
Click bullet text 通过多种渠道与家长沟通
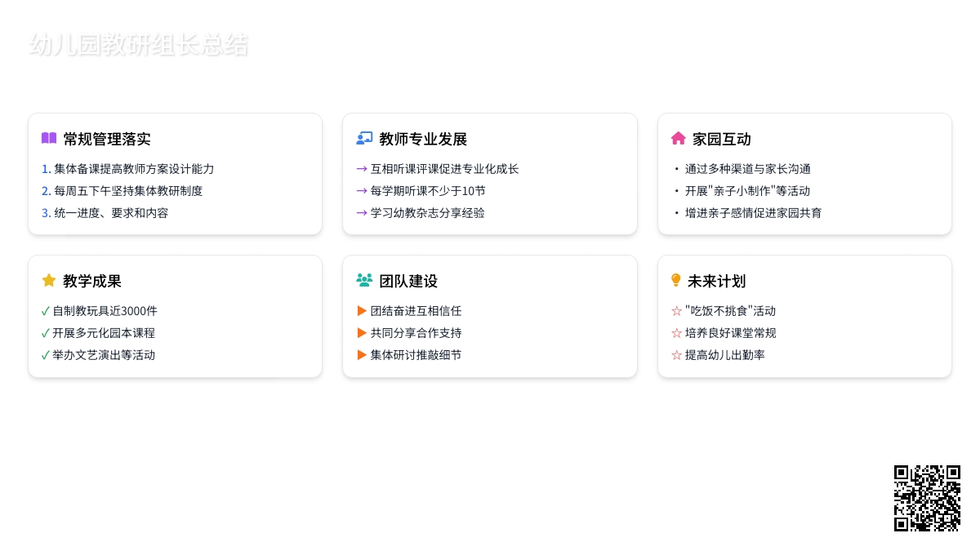(x=748, y=169)
